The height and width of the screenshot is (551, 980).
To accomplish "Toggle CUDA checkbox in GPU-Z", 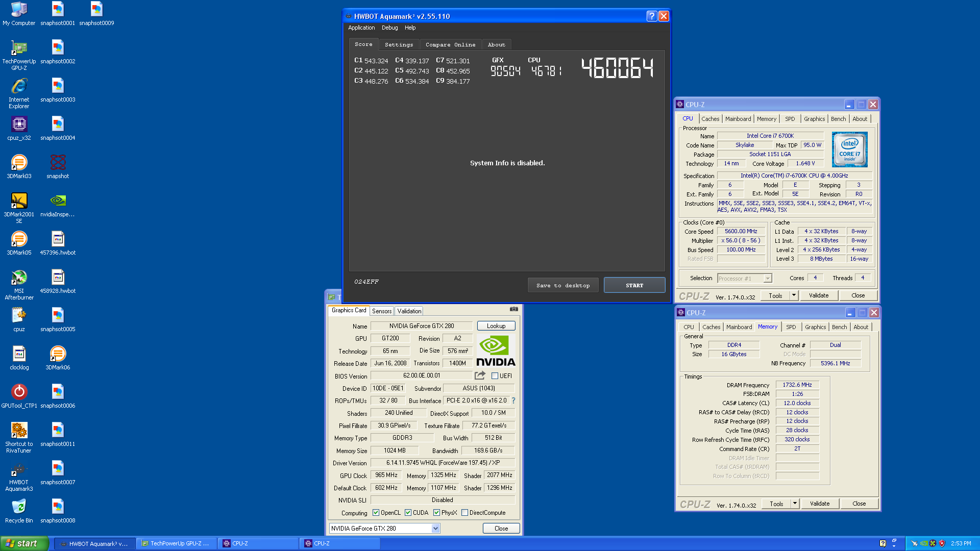I will (408, 513).
